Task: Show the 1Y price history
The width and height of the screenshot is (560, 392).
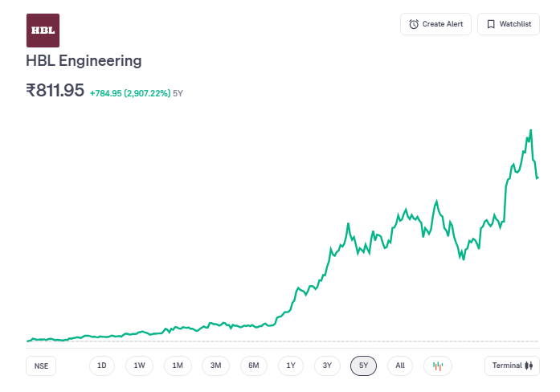Action: click(291, 365)
